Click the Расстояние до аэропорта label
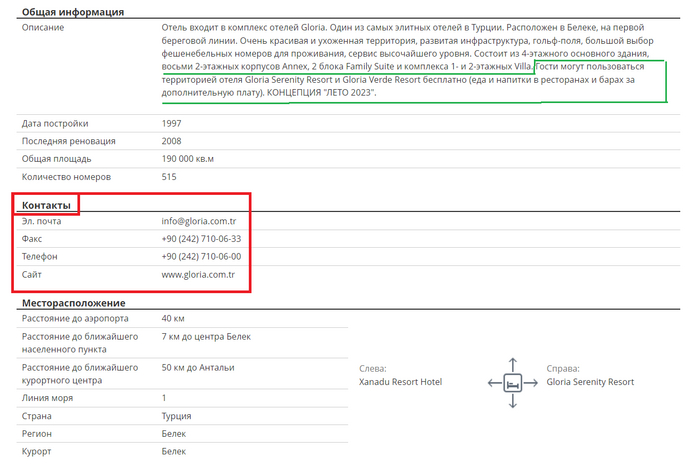The height and width of the screenshot is (464, 700). click(x=75, y=318)
